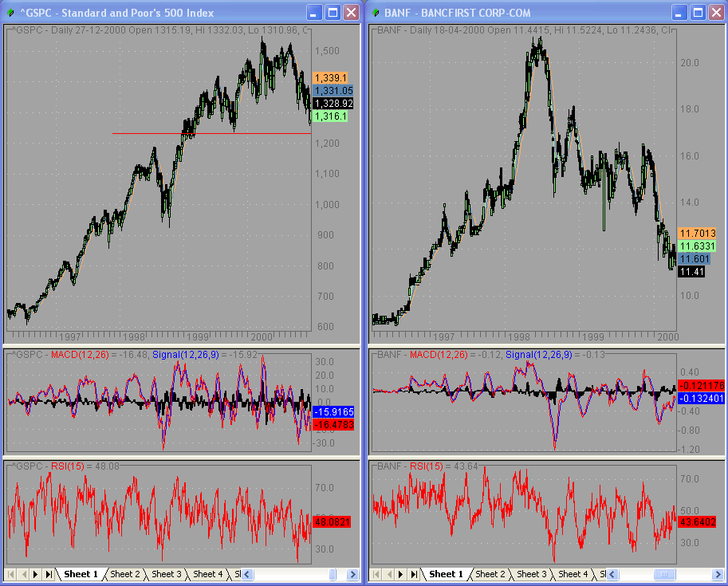
Task: Click the BANF Signal(12,26,9) label
Action: click(x=539, y=355)
